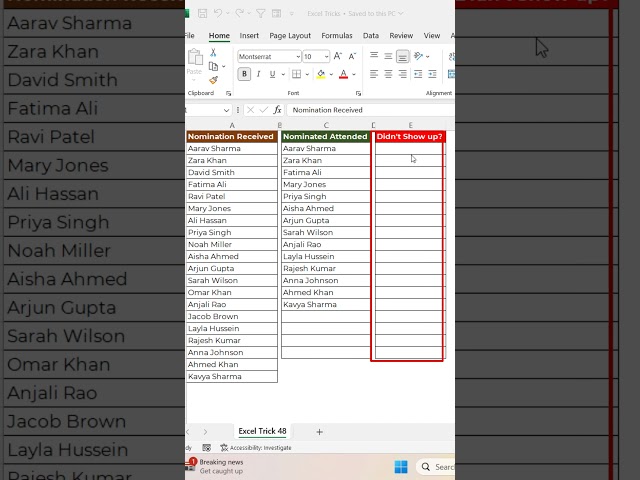Click the next sheet navigation arrow

[x=205, y=432]
